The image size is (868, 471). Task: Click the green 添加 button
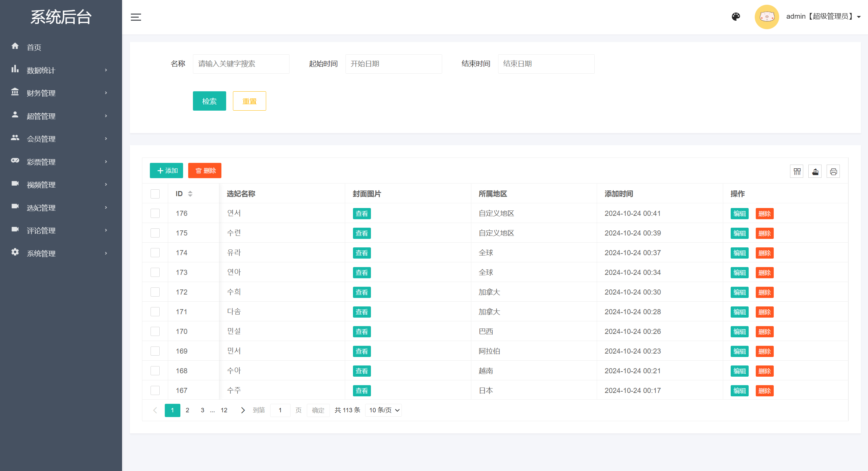coord(166,171)
